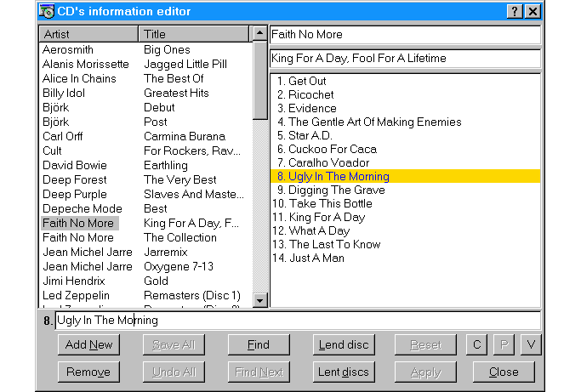Click the Find Next button
The image size is (581, 392).
[x=259, y=372]
